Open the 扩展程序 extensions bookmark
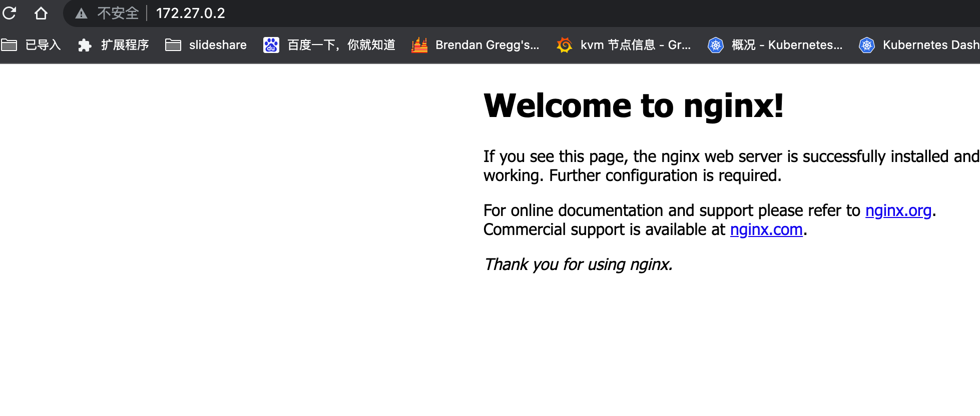 coord(114,45)
